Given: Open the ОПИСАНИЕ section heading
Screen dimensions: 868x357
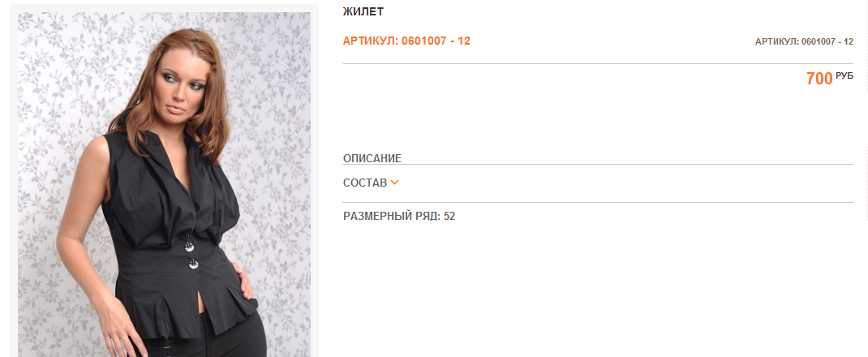Looking at the screenshot, I should [372, 158].
